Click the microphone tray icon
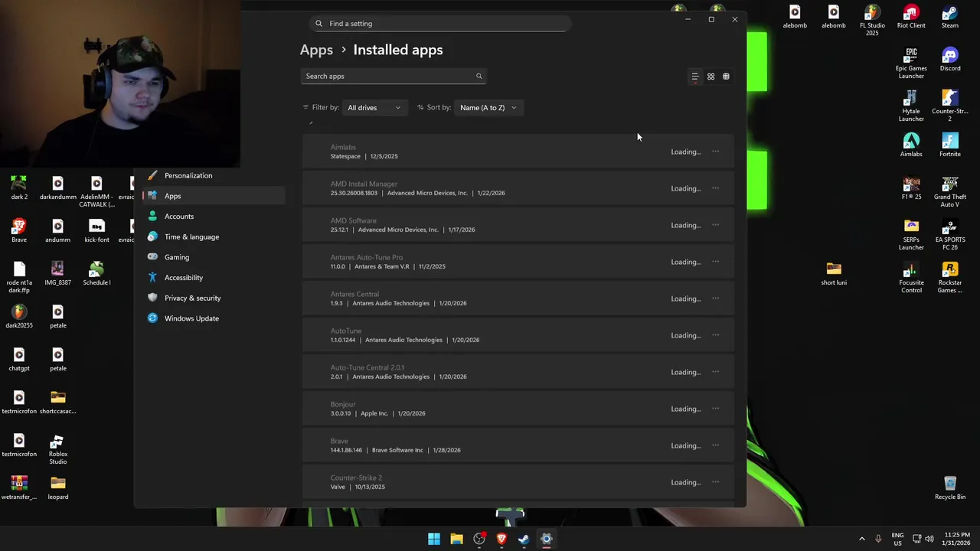 point(878,539)
